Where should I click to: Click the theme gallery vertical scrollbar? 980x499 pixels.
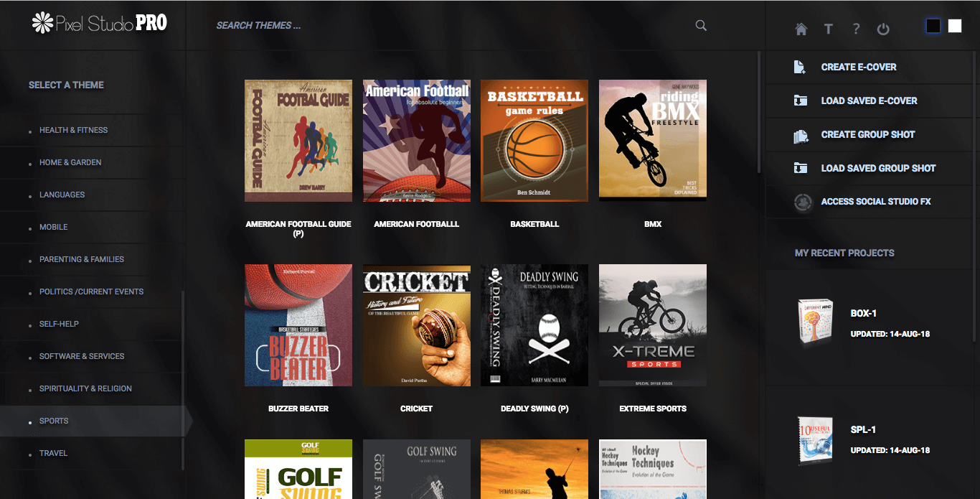759,111
